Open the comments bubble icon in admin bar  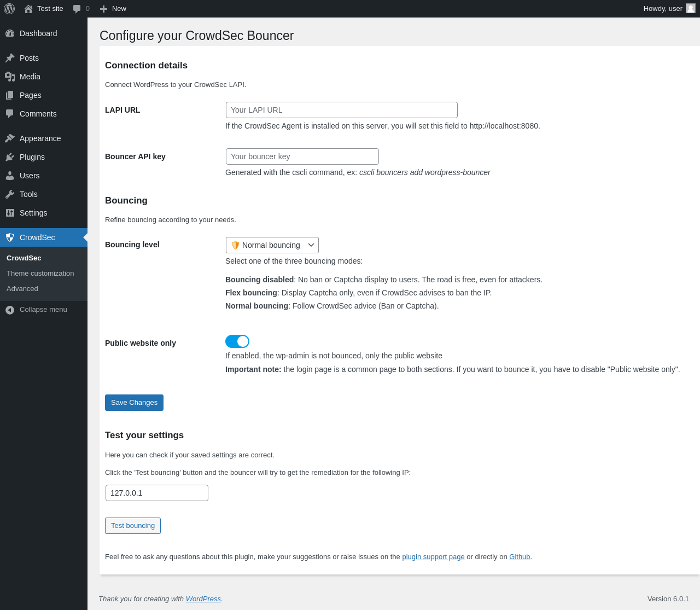pyautogui.click(x=77, y=9)
